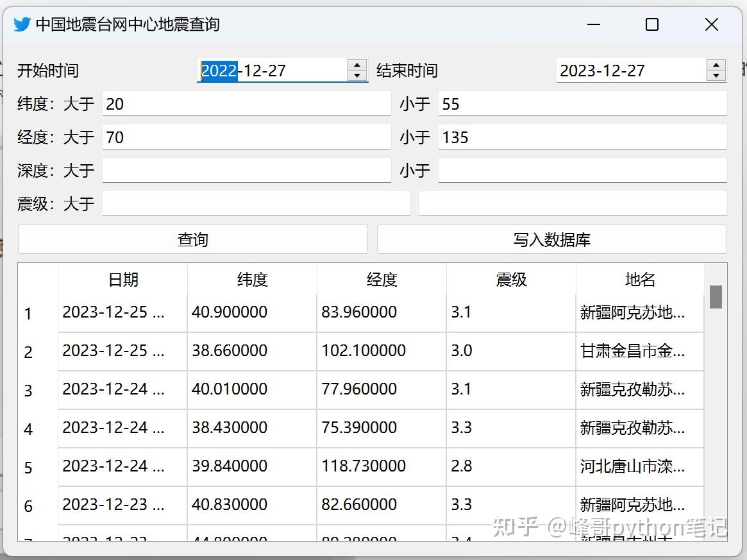Sort by the 纬度 column header

tap(253, 279)
